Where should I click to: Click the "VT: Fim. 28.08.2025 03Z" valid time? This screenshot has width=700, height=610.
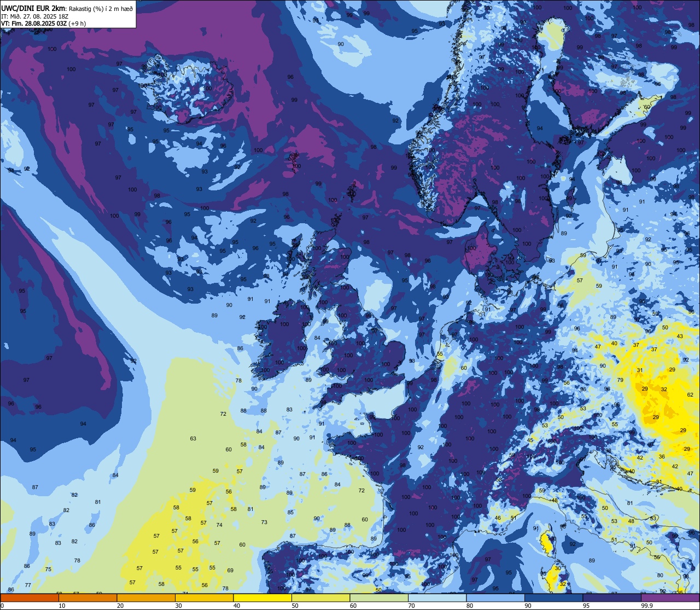click(x=34, y=24)
